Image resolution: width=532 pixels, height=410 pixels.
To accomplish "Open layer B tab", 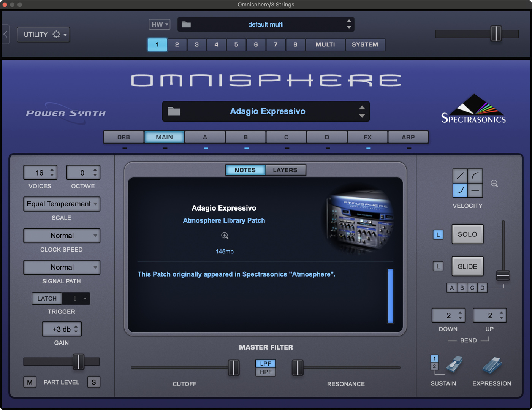I will pyautogui.click(x=245, y=137).
